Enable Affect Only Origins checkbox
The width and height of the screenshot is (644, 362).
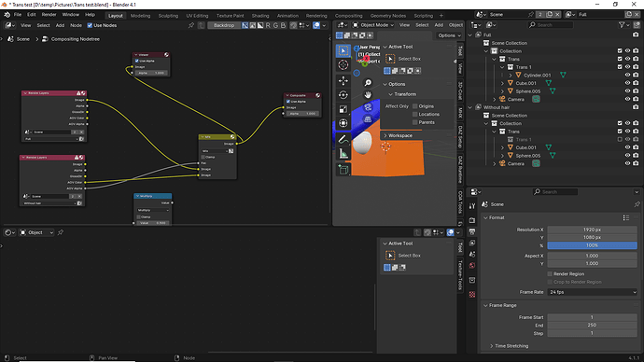(414, 106)
